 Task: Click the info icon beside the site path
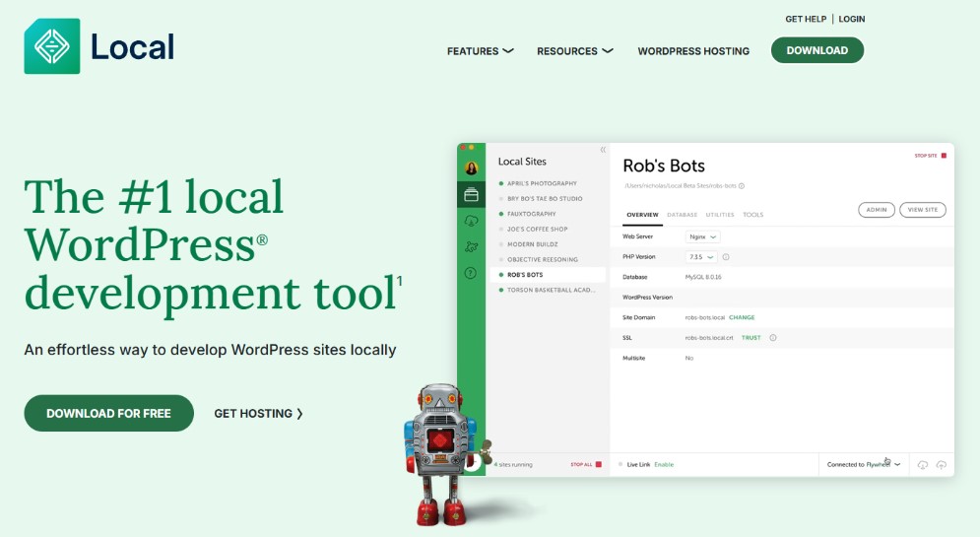click(x=742, y=186)
